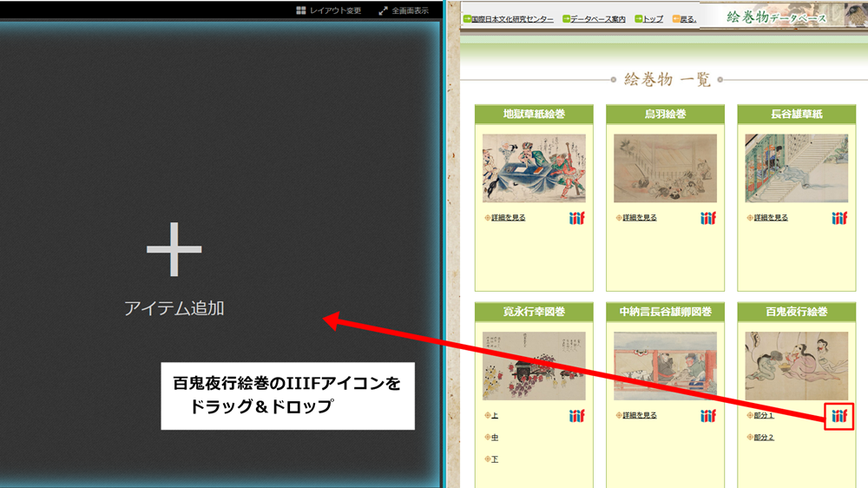
Task: Click the 鳥羽絵巻 thumbnail image
Action: (665, 168)
